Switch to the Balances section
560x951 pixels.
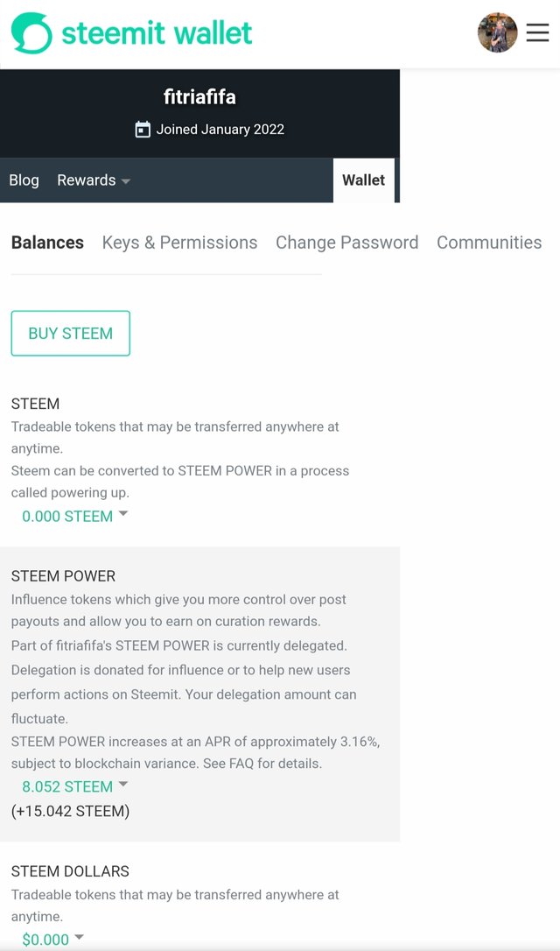[x=47, y=243]
